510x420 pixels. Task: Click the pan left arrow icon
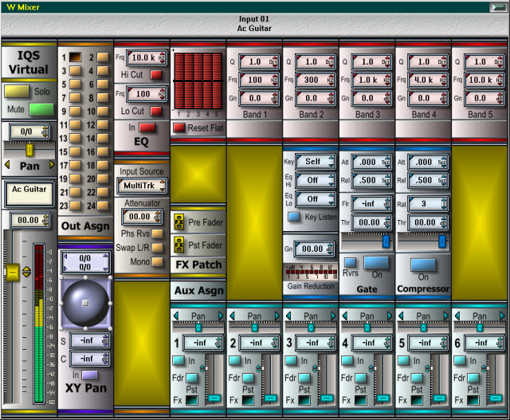tap(8, 165)
